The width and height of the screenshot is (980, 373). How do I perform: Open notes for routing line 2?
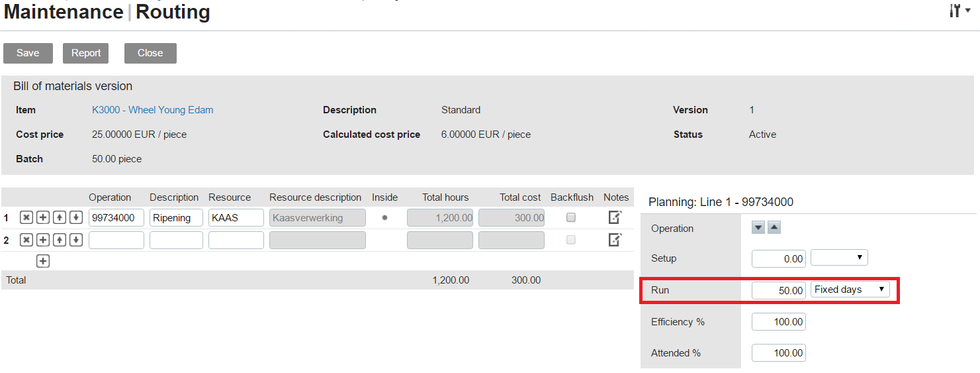tap(615, 240)
